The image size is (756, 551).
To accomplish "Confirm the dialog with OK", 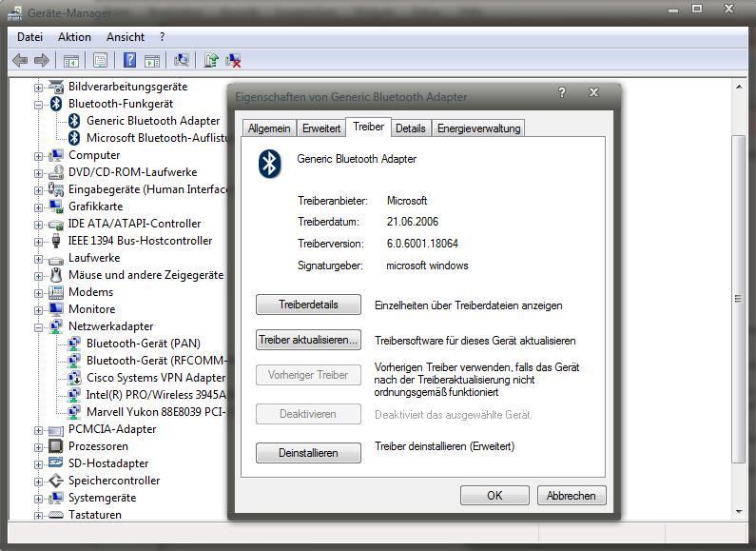I will (494, 496).
